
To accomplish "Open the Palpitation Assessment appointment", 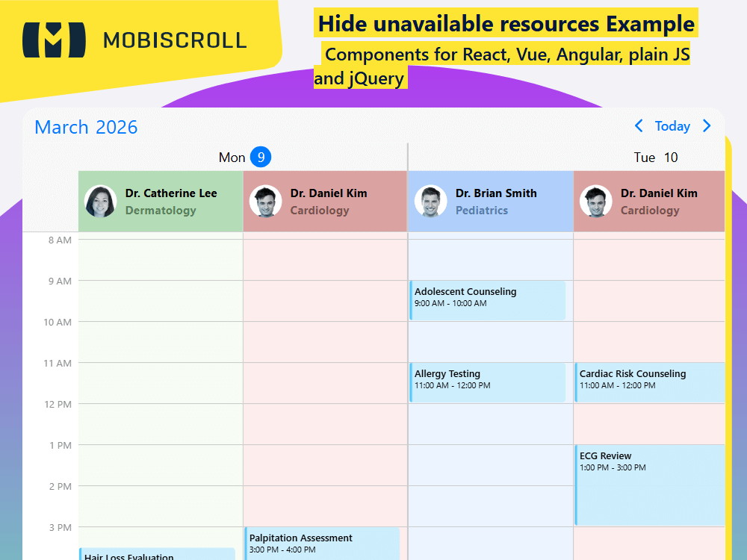I will 321,544.
